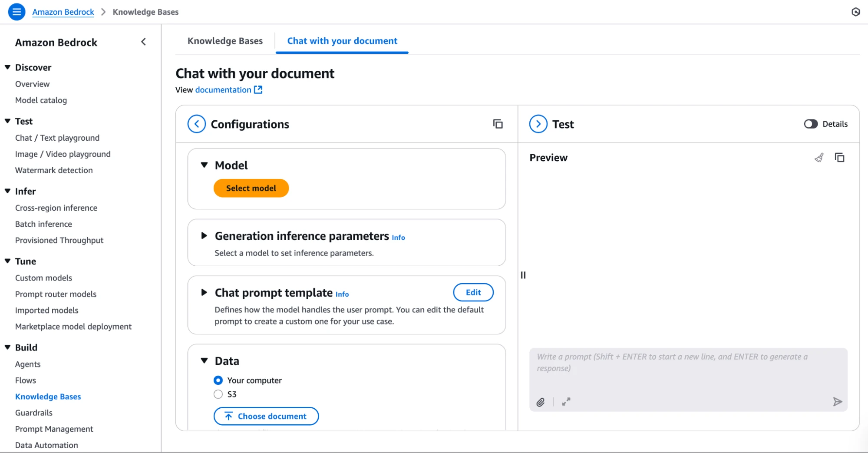Clear the Preview chat with broom icon
Viewport: 868px width, 453px height.
tap(819, 158)
